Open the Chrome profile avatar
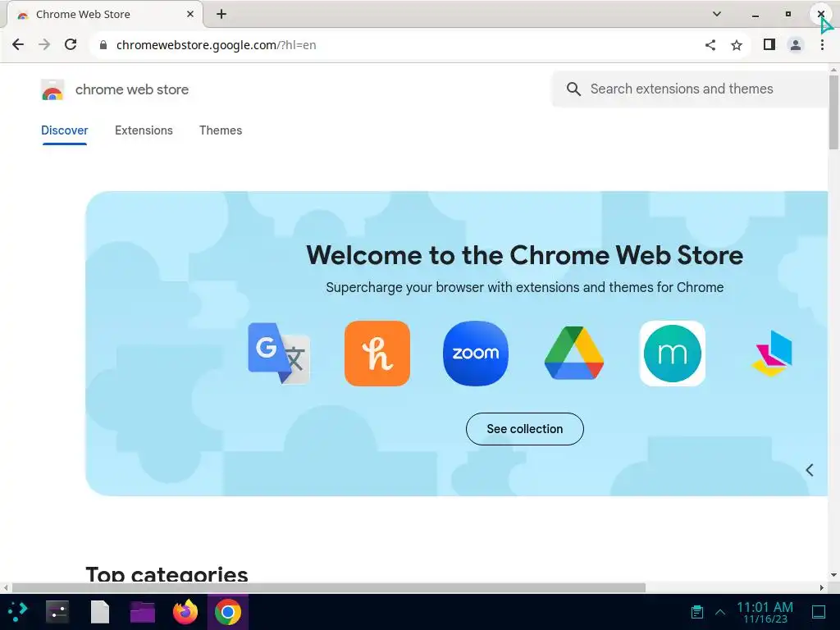Screen dimensions: 840x630 (796, 45)
